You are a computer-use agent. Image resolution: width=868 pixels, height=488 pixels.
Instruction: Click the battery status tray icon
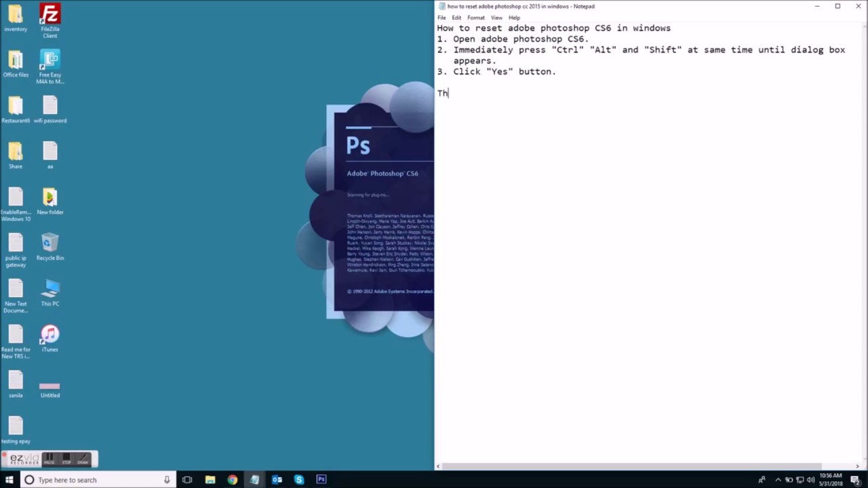[x=789, y=480]
